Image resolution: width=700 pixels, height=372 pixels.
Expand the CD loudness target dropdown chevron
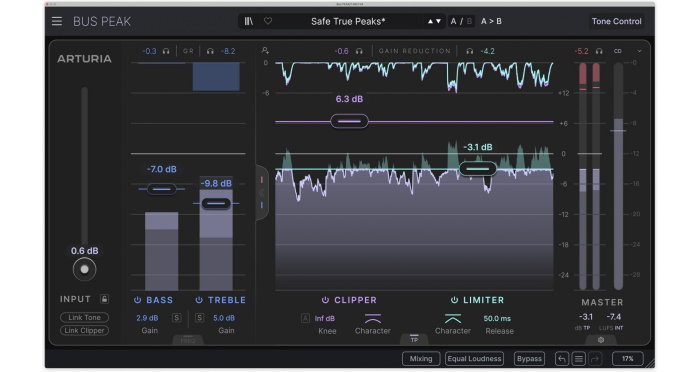pyautogui.click(x=639, y=51)
